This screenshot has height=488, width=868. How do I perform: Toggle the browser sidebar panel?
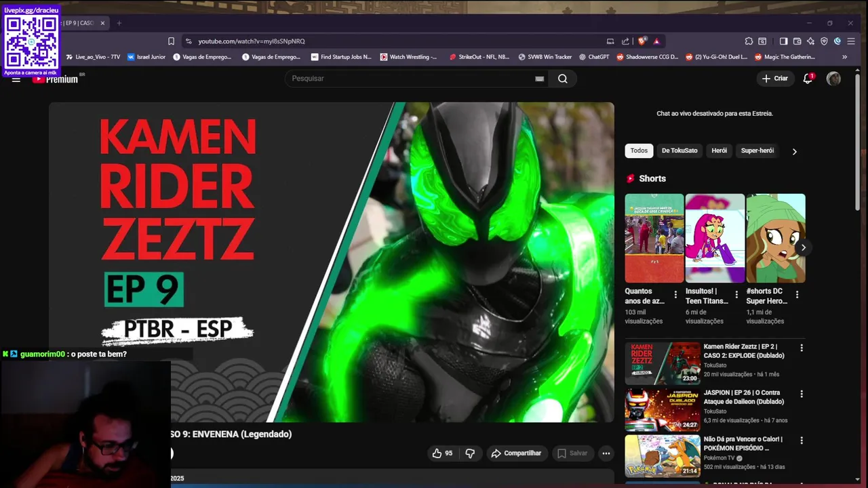pyautogui.click(x=783, y=41)
